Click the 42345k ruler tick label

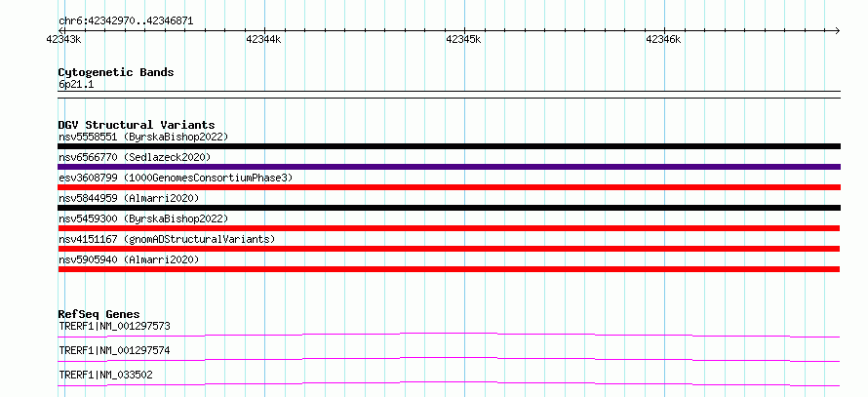pos(463,39)
